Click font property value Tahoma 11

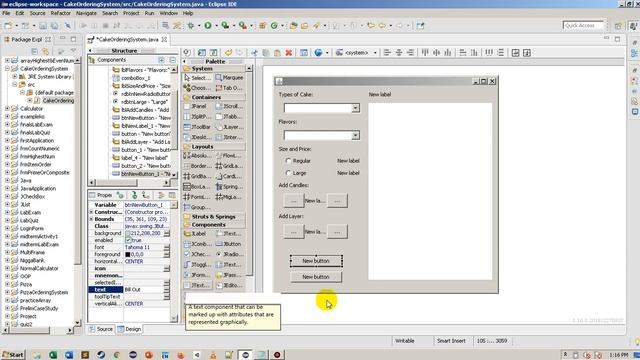click(x=143, y=247)
